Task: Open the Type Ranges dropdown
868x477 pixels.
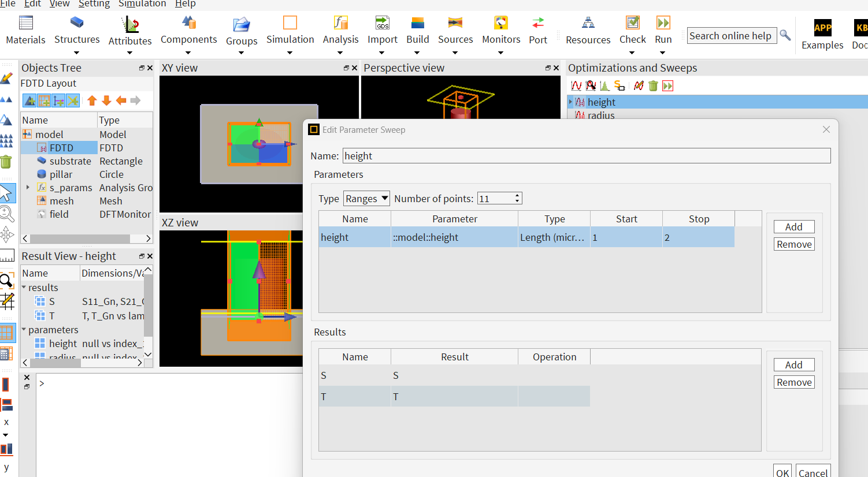Action: (x=366, y=199)
